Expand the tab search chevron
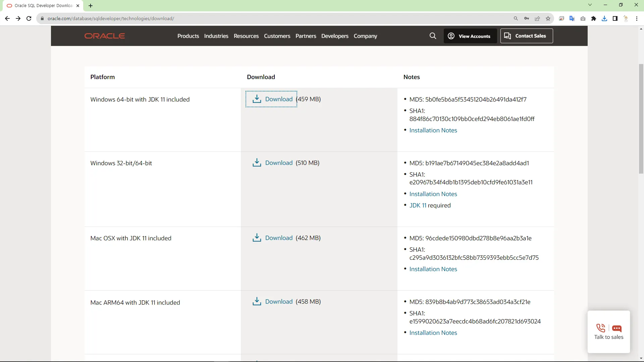Viewport: 644px width, 362px height. tap(590, 5)
